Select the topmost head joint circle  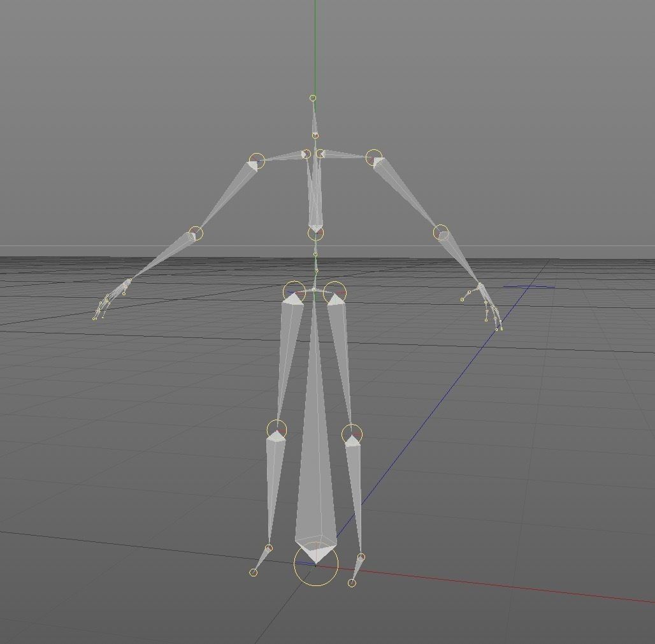(313, 98)
